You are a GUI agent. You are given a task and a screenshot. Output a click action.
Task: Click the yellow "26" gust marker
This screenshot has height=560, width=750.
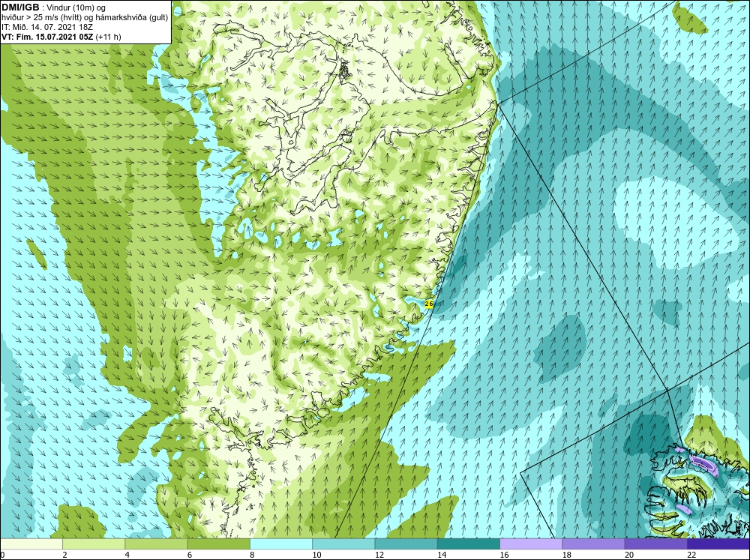(428, 304)
